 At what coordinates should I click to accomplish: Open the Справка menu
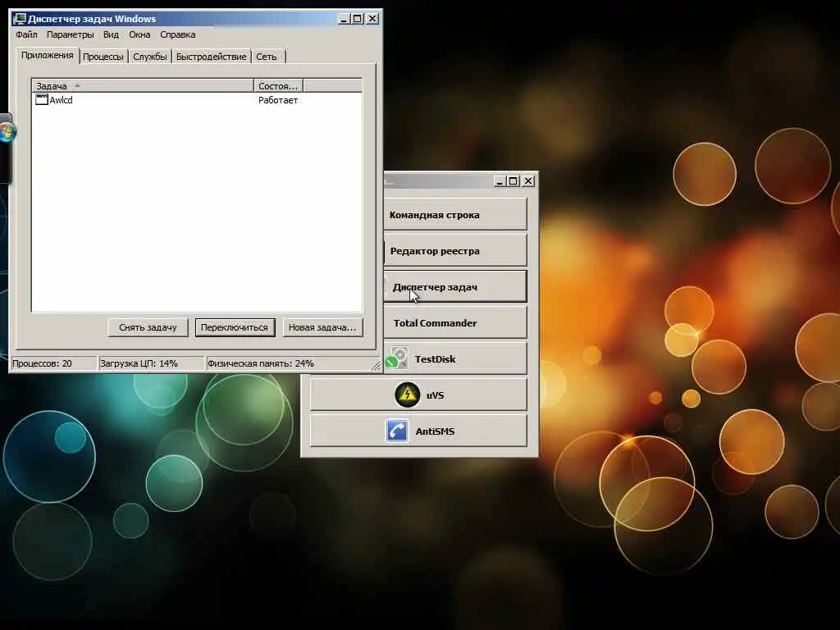tap(177, 34)
